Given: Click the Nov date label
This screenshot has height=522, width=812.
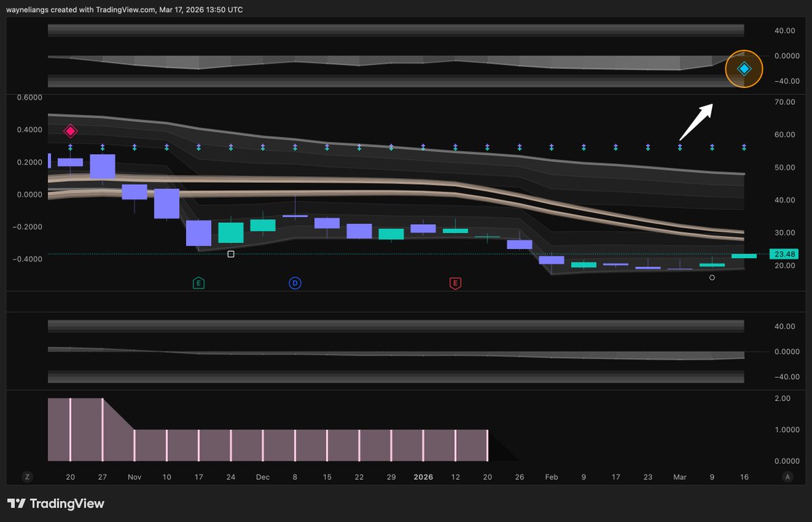Looking at the screenshot, I should point(135,477).
